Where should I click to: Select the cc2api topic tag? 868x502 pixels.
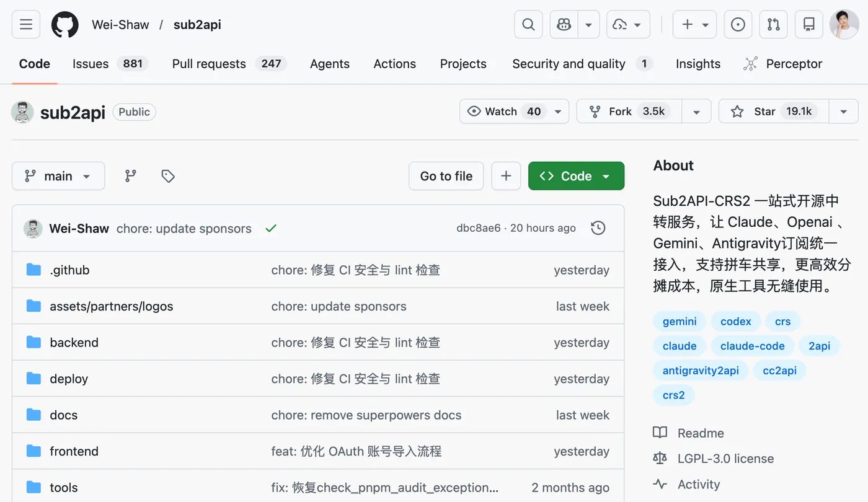(780, 371)
